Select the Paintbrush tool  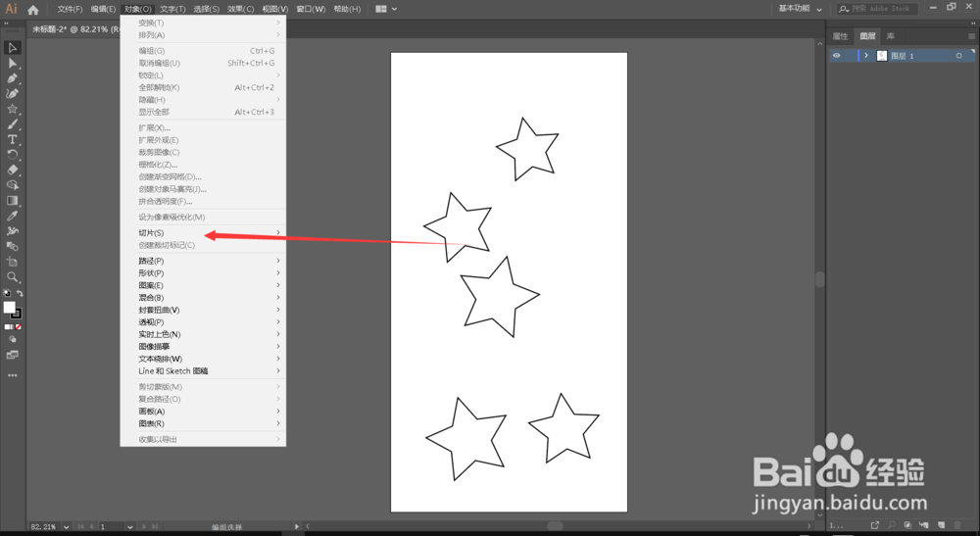click(x=12, y=124)
